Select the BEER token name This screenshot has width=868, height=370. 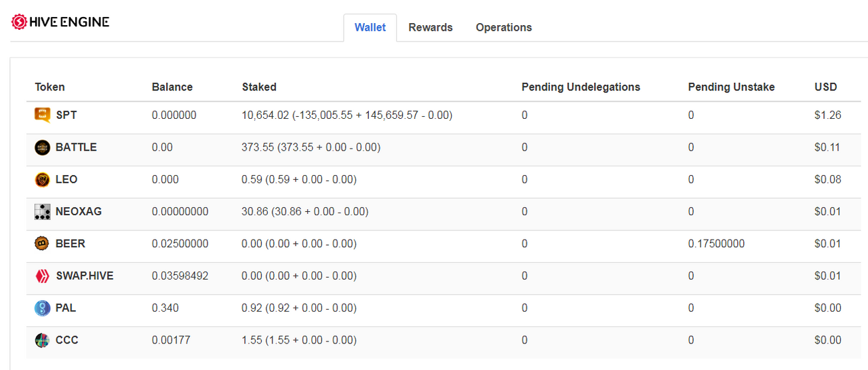(x=71, y=244)
